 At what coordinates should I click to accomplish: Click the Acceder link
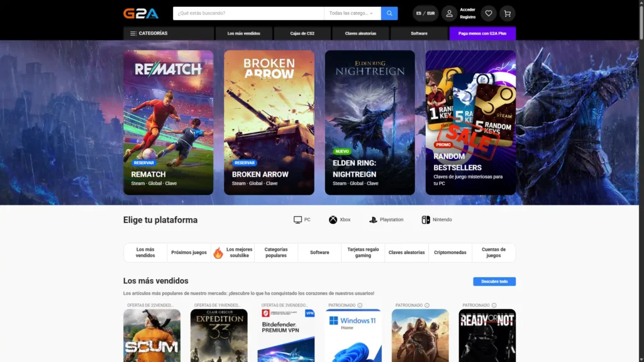coord(467,9)
